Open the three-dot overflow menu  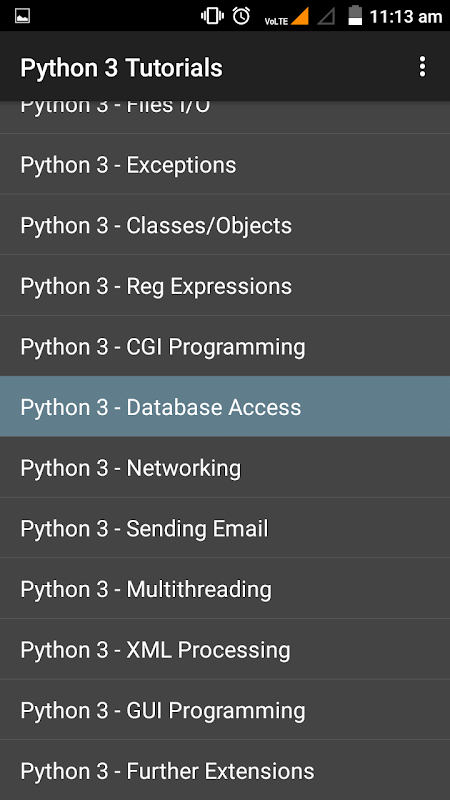pos(422,67)
